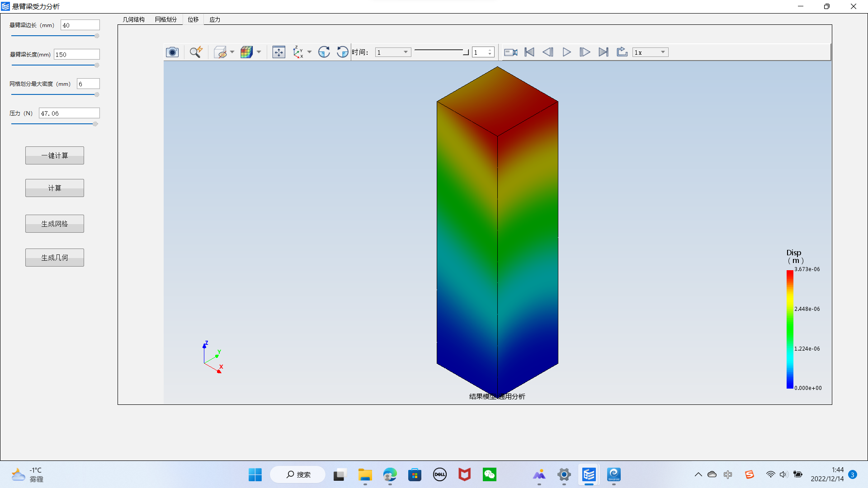Click the 2.448e-06 legend value
Image resolution: width=868 pixels, height=488 pixels.
tap(807, 309)
